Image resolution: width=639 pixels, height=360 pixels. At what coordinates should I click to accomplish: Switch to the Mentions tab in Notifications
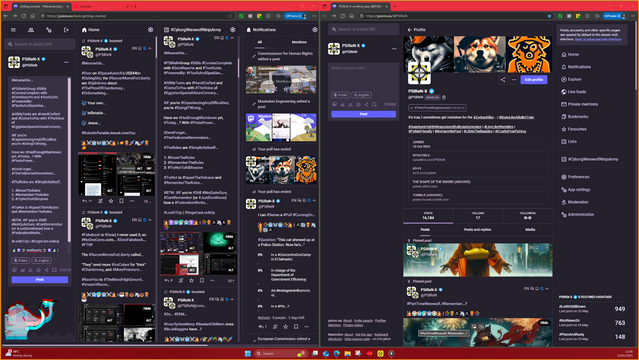point(299,42)
